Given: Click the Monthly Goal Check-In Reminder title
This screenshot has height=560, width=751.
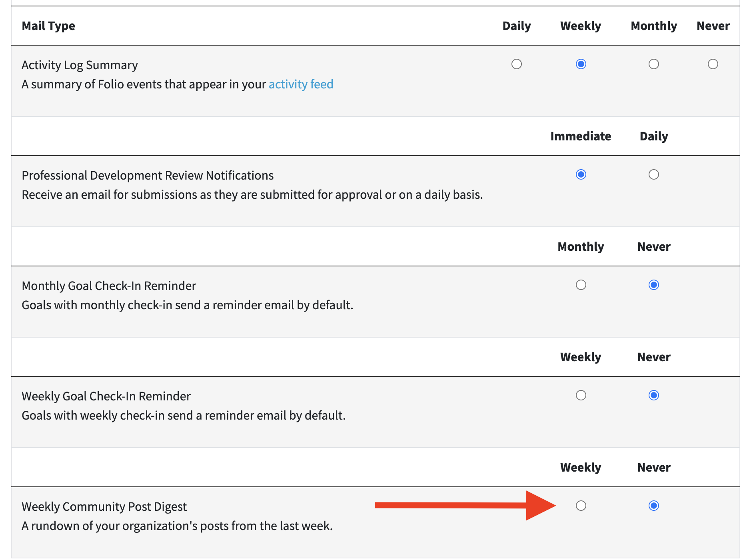Looking at the screenshot, I should 109,286.
